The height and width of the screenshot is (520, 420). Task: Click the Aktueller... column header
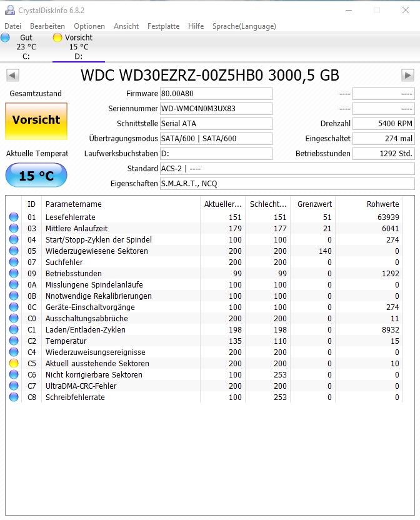tap(222, 204)
